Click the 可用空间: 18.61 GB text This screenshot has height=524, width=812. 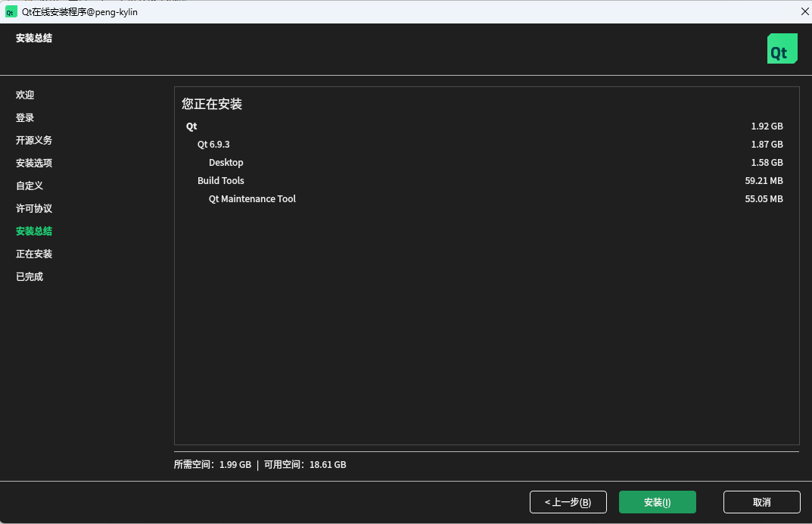(305, 464)
